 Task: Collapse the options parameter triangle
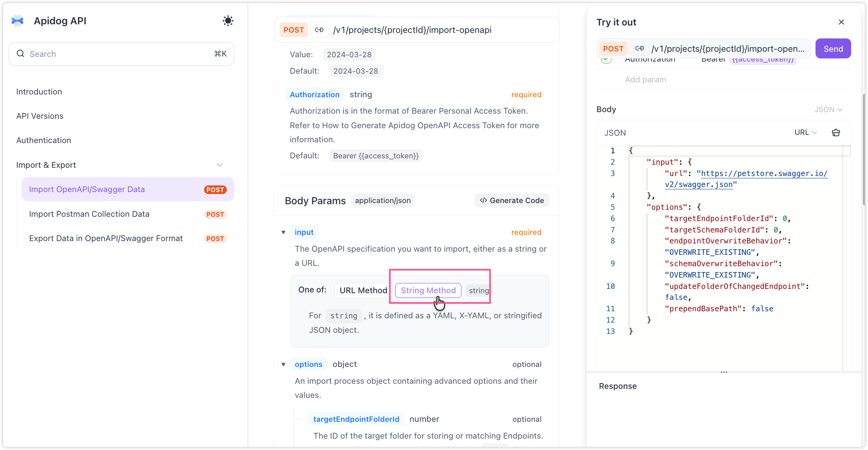(284, 365)
